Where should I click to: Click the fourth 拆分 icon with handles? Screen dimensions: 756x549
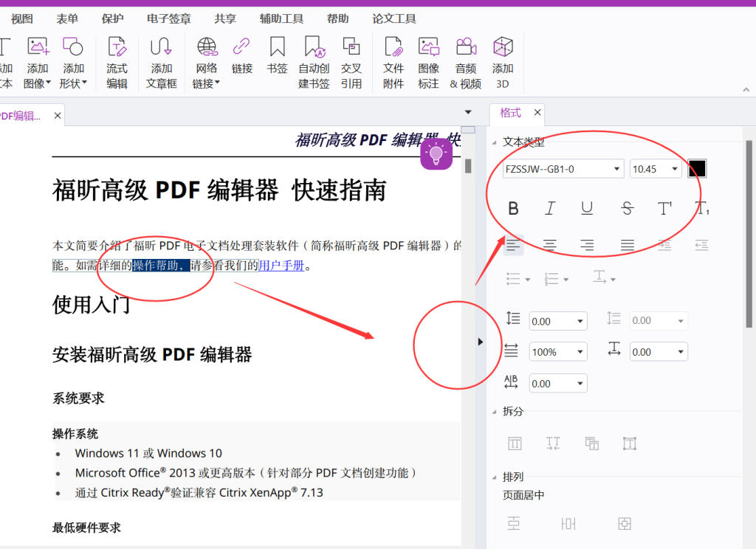pos(630,443)
